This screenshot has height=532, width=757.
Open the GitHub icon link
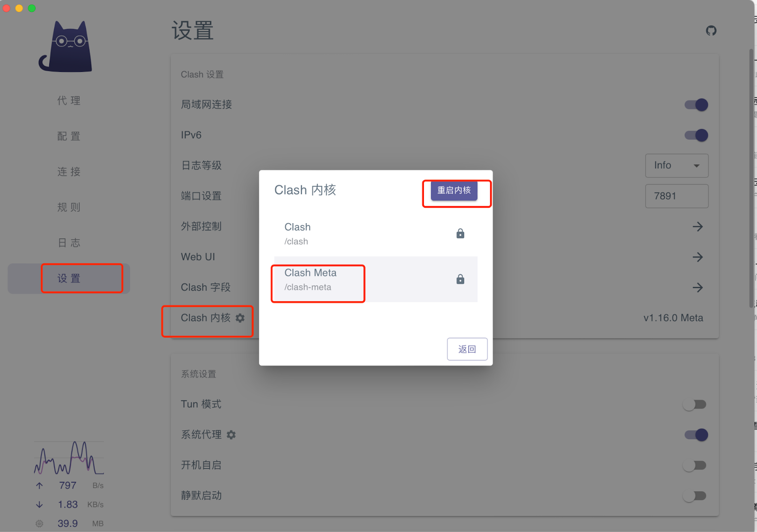pyautogui.click(x=711, y=31)
